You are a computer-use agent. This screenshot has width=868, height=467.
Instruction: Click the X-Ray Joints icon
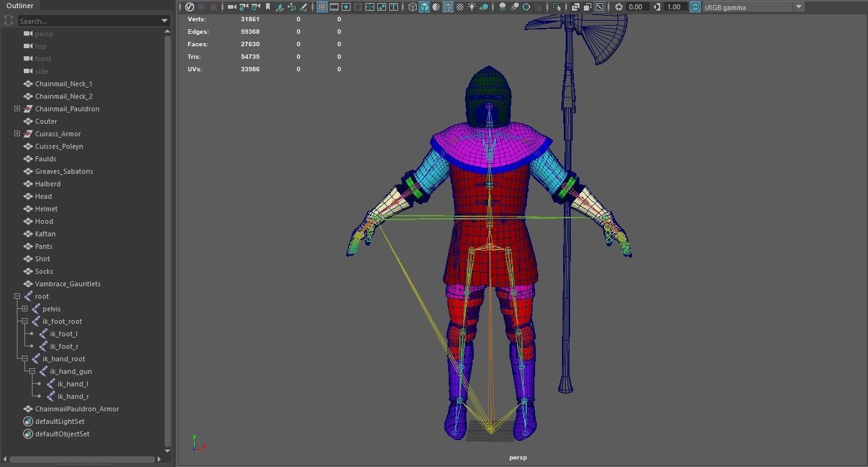coord(600,7)
